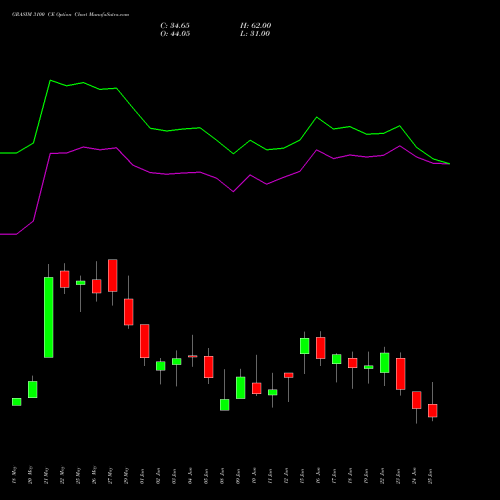Click the open value 'O: 44.05'

(x=175, y=34)
